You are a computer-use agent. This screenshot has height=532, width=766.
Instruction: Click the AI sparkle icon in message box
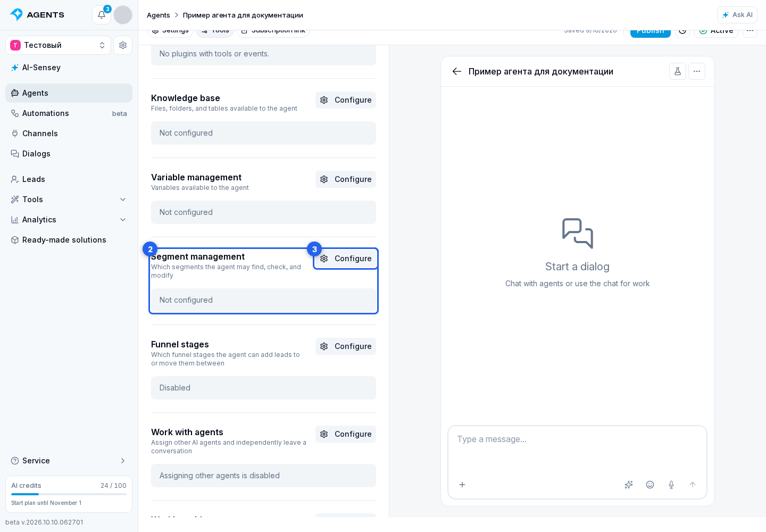point(629,485)
